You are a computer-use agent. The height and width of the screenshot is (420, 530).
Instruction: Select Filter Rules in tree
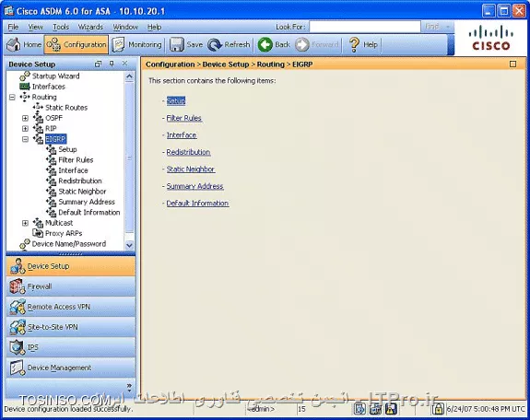[x=76, y=160]
